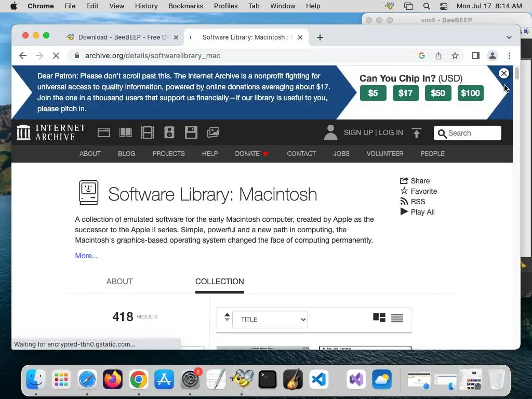Screen dimensions: 532x399
Task: Close the Software Library: Macintosh tab
Action: (x=300, y=37)
